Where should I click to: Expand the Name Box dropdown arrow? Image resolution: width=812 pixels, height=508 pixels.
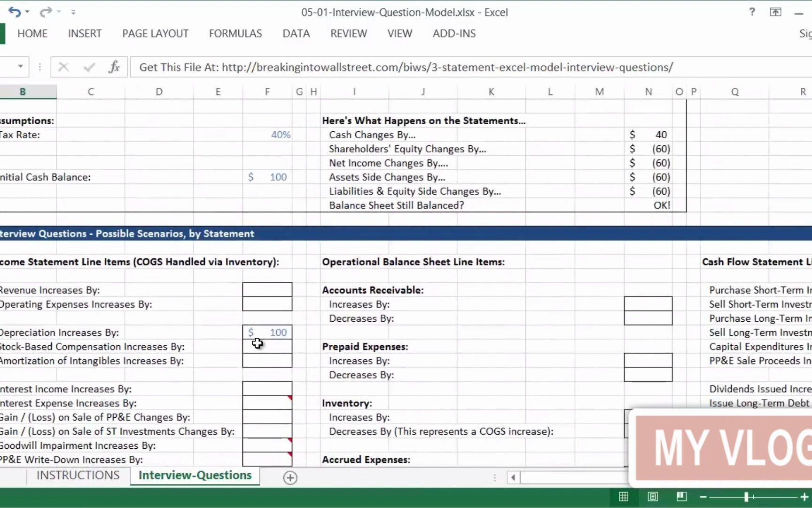click(x=20, y=66)
